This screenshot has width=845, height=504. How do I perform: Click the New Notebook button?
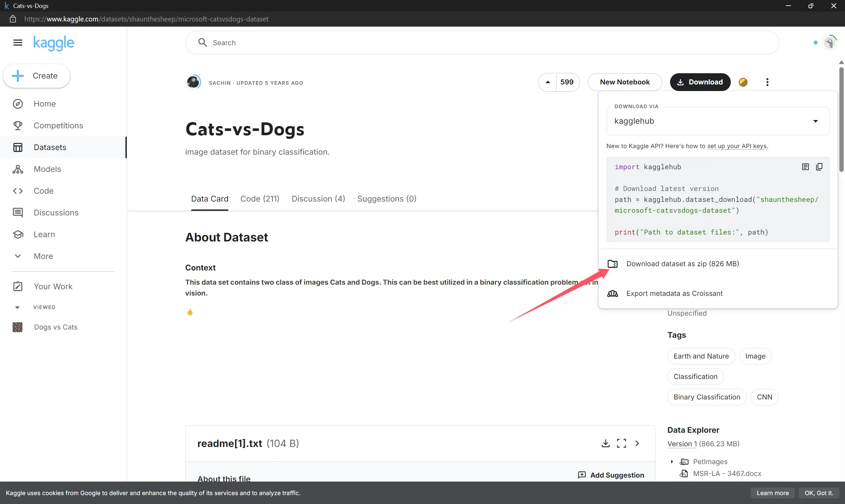(x=625, y=82)
